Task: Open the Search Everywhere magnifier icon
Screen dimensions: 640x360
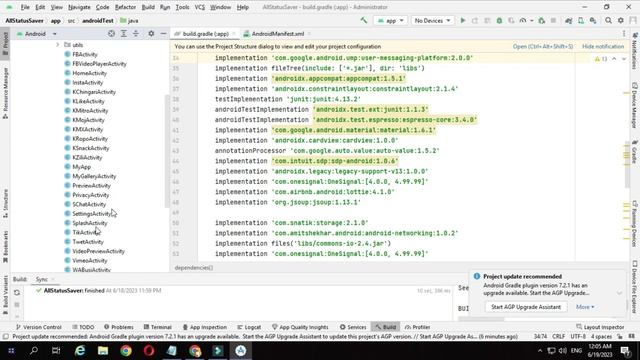Action: [608, 20]
